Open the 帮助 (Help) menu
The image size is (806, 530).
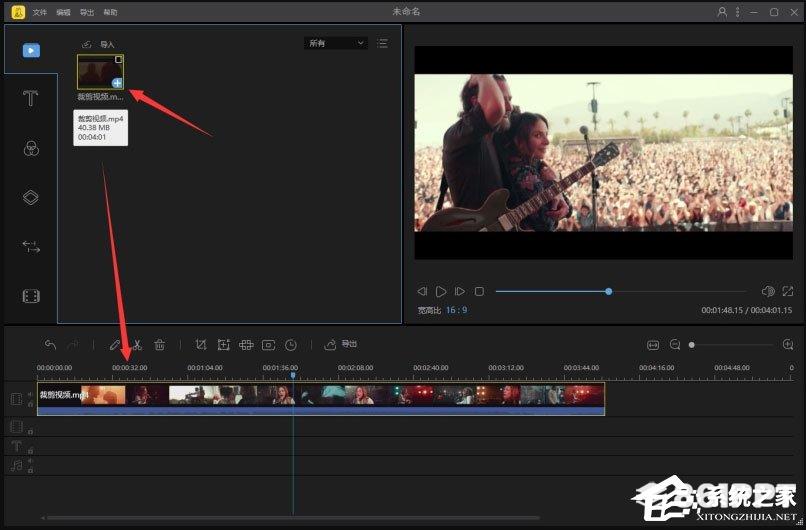tap(110, 12)
